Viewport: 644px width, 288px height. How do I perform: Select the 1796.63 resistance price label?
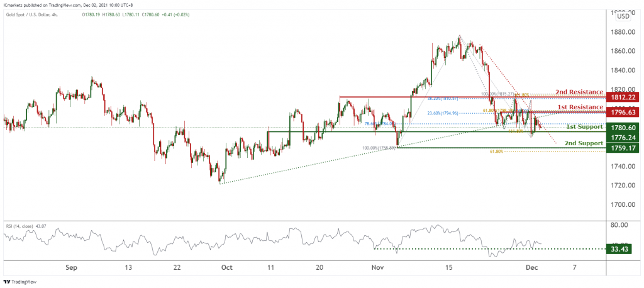[622, 112]
